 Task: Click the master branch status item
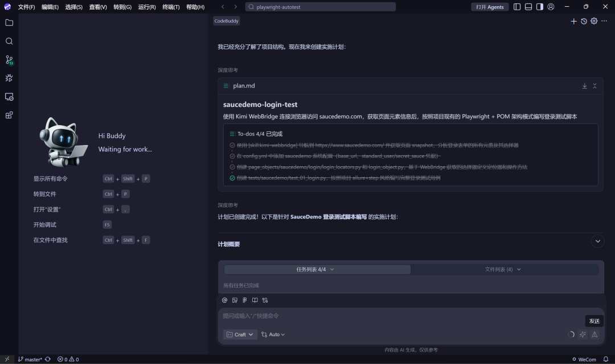pos(30,359)
